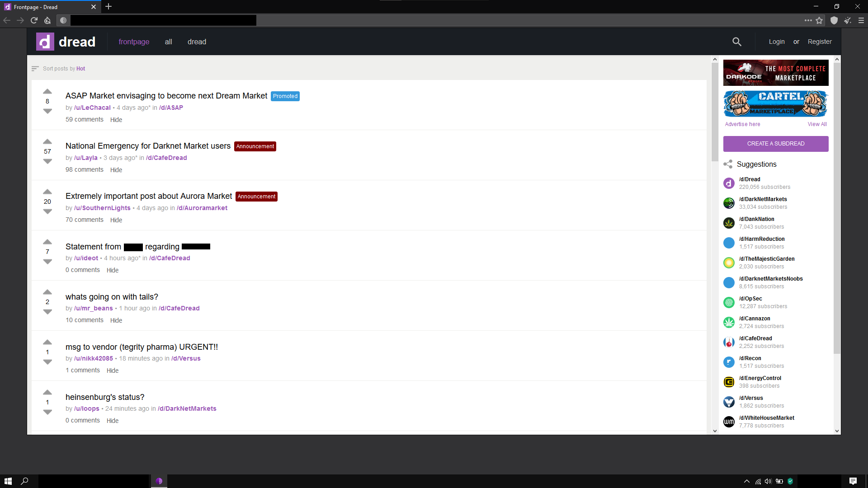Image resolution: width=868 pixels, height=488 pixels.
Task: Click the View All link
Action: click(x=817, y=124)
